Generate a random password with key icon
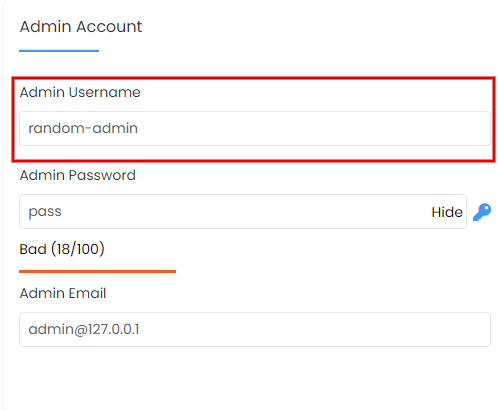The height and width of the screenshot is (411, 498). [482, 212]
